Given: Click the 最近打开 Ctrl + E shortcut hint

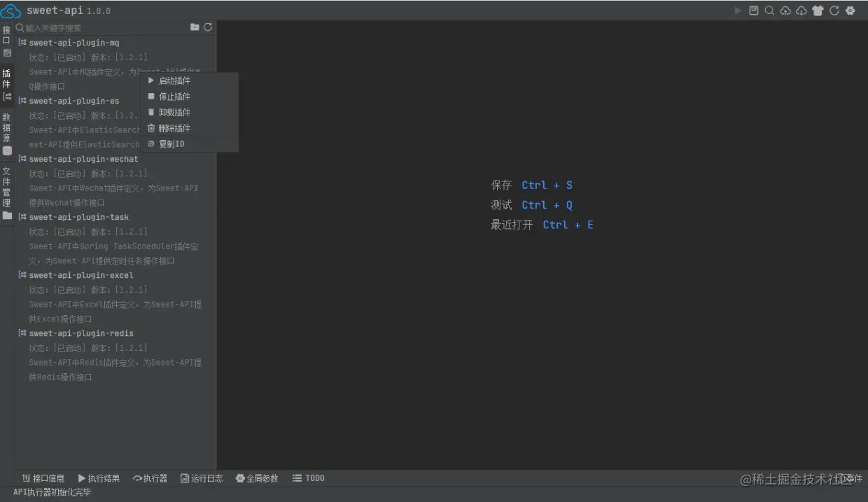Looking at the screenshot, I should click(542, 225).
